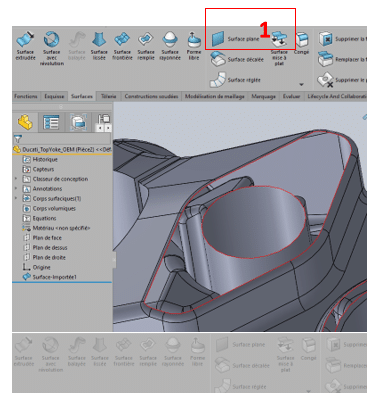
Task: Select Matériau <non spécifié> item
Action: pos(56,228)
